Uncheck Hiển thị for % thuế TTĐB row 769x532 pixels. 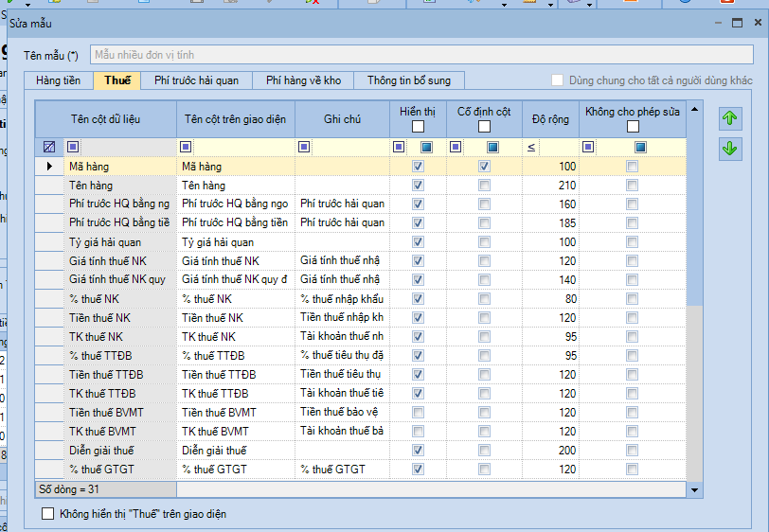click(x=418, y=356)
